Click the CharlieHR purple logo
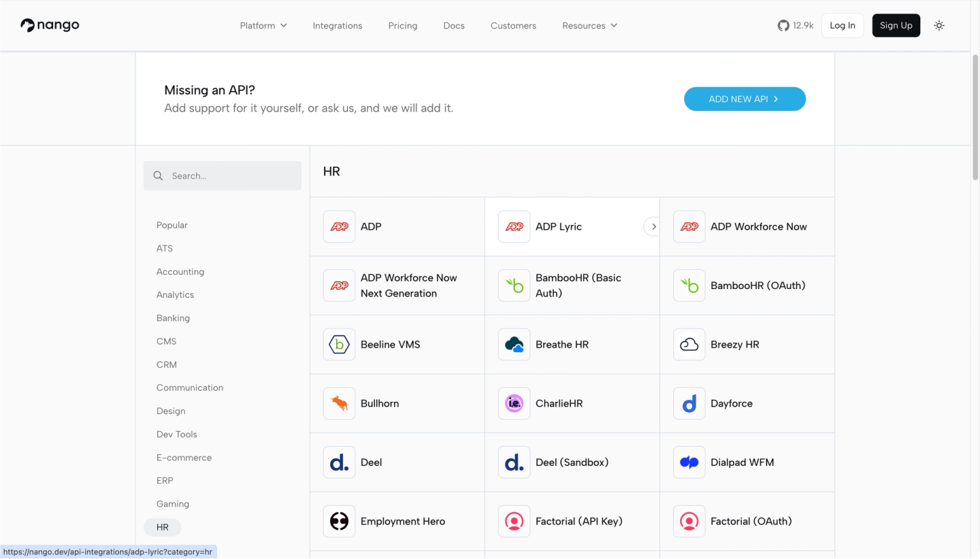Image resolution: width=980 pixels, height=559 pixels. (x=514, y=403)
